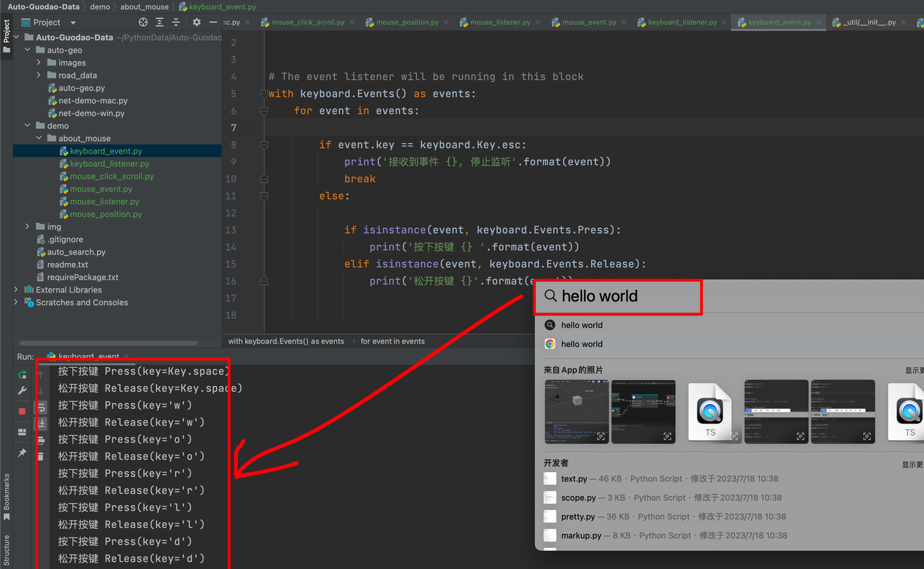Click the Collapse All icon in Project toolbar
This screenshot has height=569, width=924.
[176, 22]
